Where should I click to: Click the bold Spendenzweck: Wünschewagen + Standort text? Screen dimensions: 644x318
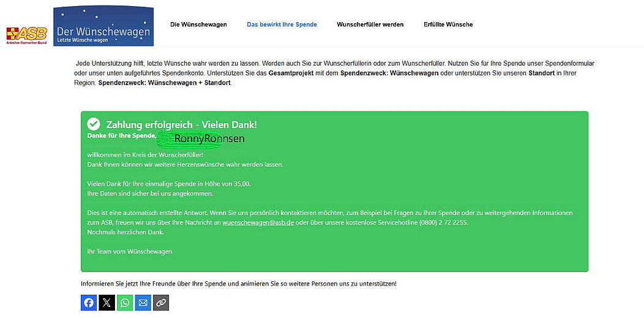(x=164, y=83)
